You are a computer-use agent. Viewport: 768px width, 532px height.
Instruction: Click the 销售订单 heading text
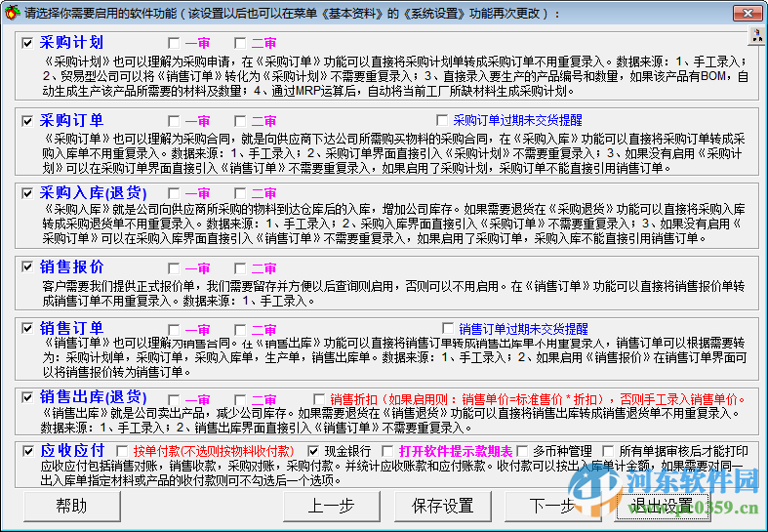tap(71, 328)
